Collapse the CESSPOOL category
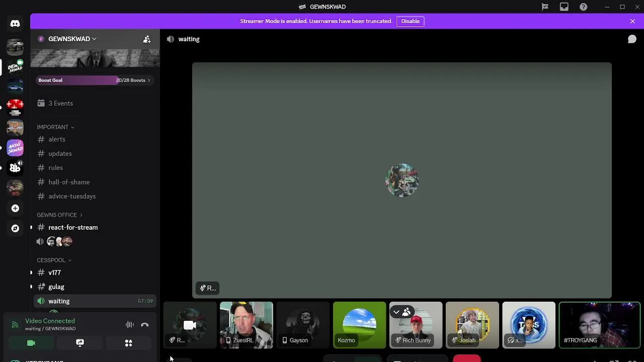The image size is (644, 362). [x=54, y=260]
